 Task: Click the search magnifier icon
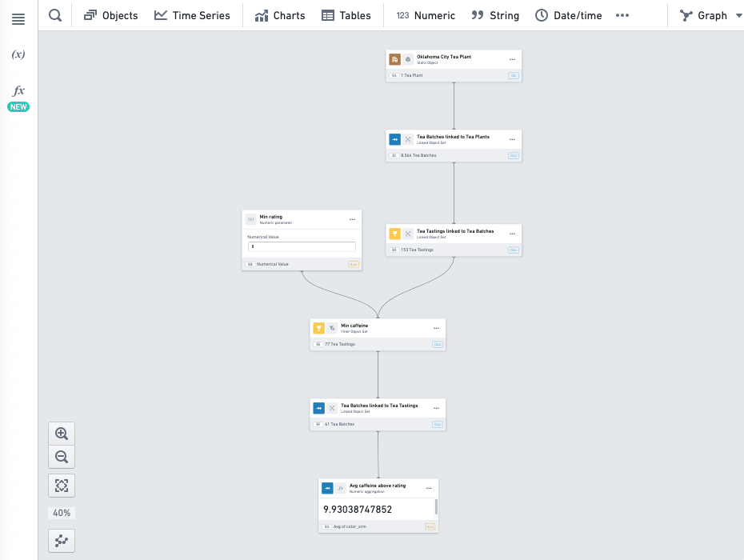click(x=55, y=15)
